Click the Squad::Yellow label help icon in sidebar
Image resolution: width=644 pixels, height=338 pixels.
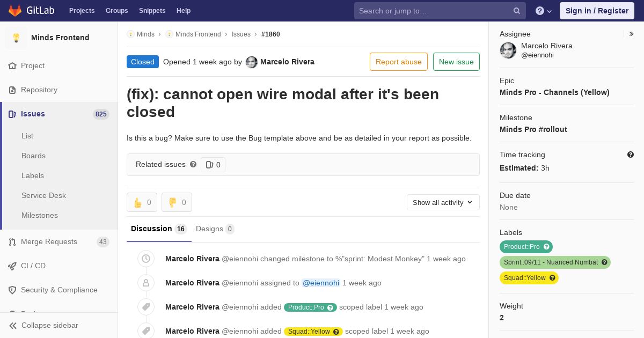pos(552,278)
